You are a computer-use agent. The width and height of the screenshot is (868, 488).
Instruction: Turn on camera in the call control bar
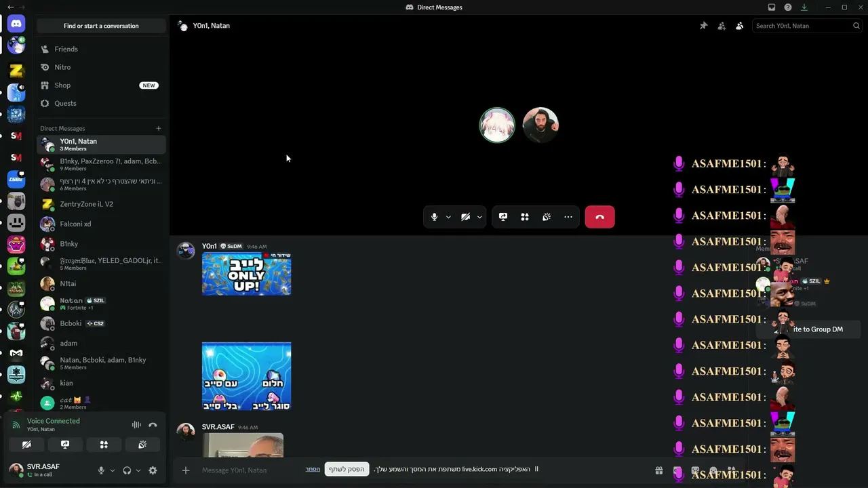(465, 217)
